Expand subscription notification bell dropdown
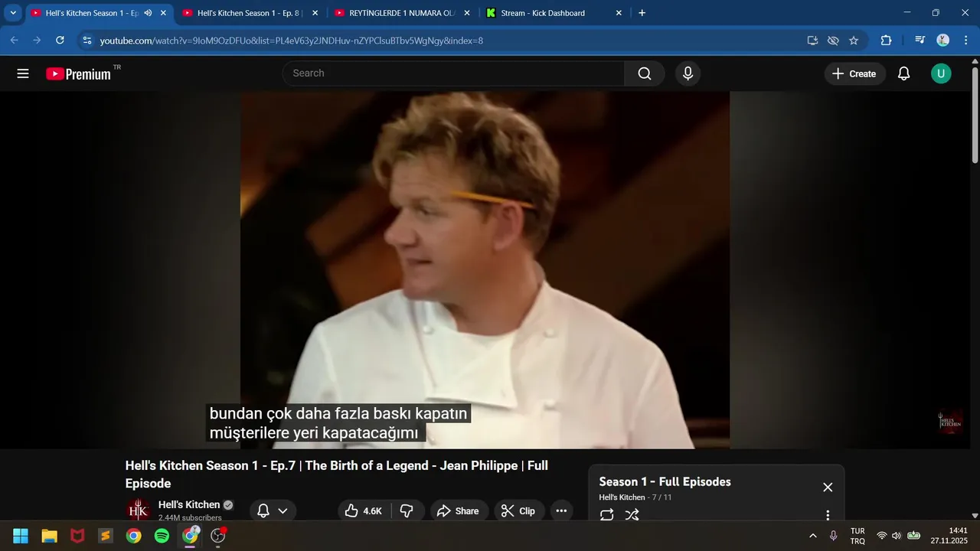 point(273,511)
